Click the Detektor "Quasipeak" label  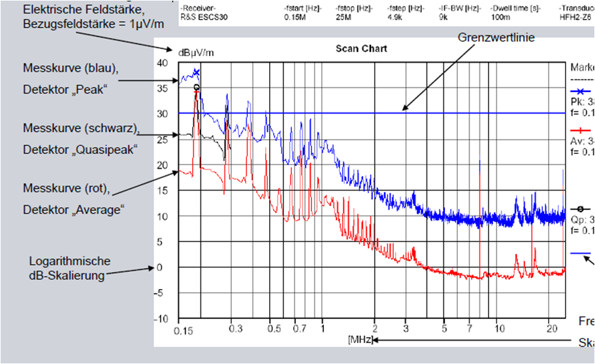[x=80, y=149]
